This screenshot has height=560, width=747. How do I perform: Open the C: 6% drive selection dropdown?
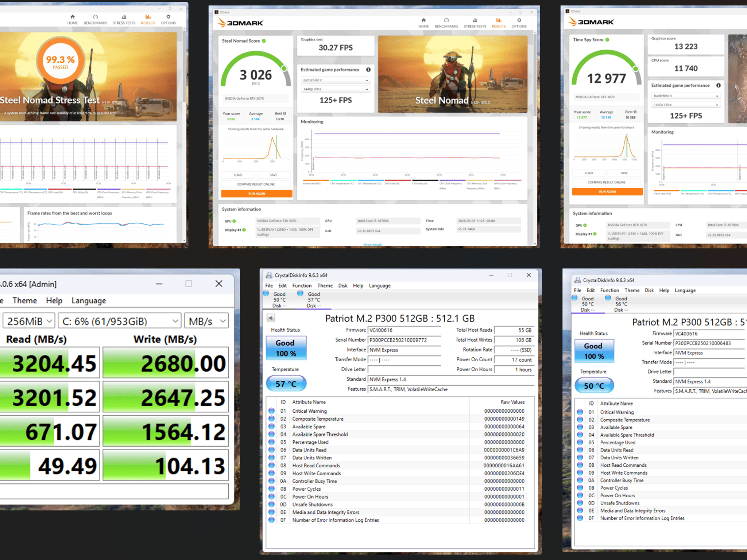click(x=120, y=321)
